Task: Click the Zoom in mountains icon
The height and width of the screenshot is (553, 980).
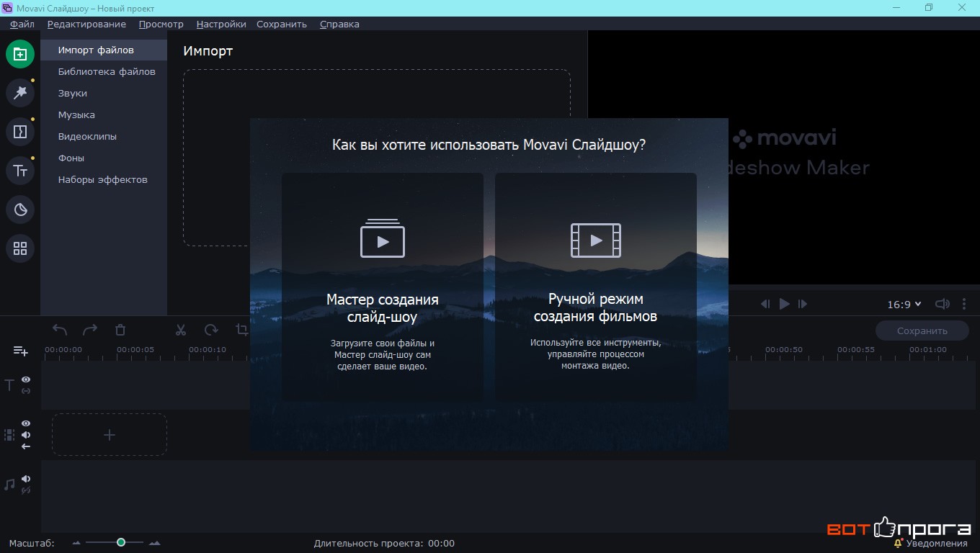Action: point(154,543)
